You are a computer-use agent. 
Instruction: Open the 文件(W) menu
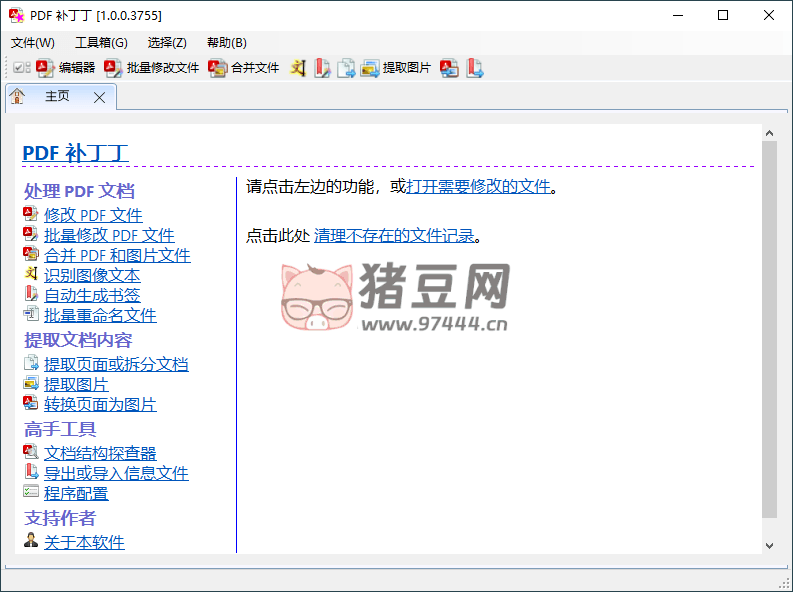(x=33, y=42)
